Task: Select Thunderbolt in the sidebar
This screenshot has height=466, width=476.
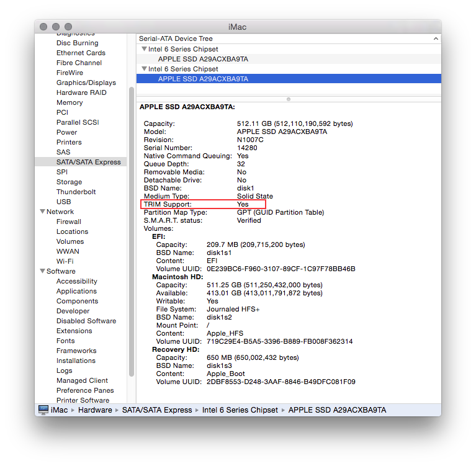Action: [76, 192]
